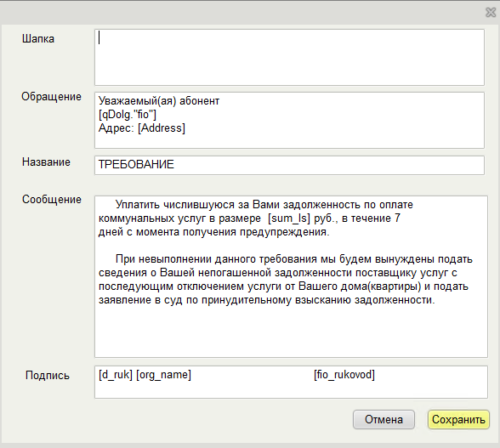Place the cursor on the [Address] placeholder
This screenshot has height=448, width=500.
tap(162, 128)
